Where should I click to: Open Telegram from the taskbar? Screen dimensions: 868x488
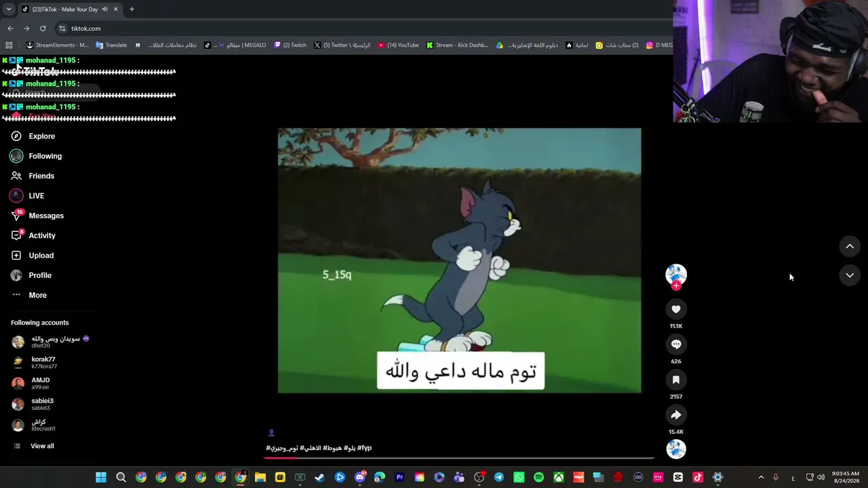click(x=499, y=477)
